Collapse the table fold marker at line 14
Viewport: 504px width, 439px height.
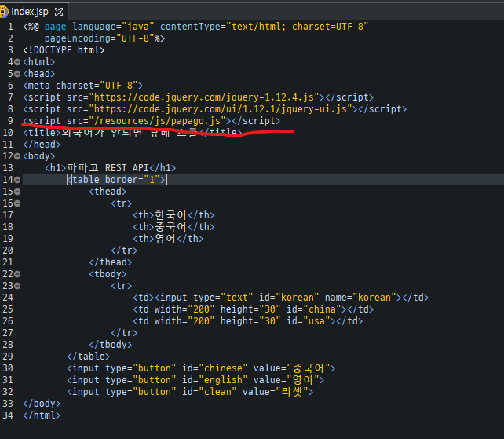click(x=17, y=180)
